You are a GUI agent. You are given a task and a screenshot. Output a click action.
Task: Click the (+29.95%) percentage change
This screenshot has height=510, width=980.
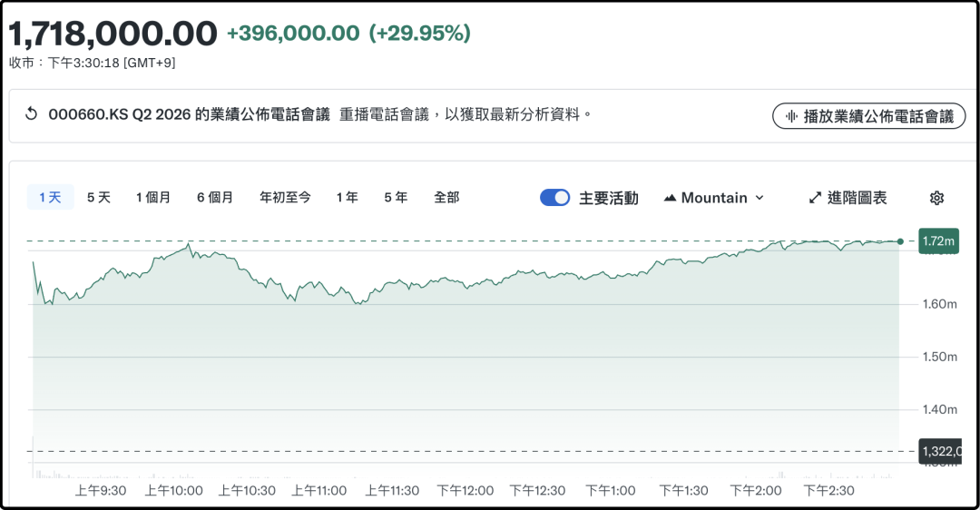pos(419,34)
